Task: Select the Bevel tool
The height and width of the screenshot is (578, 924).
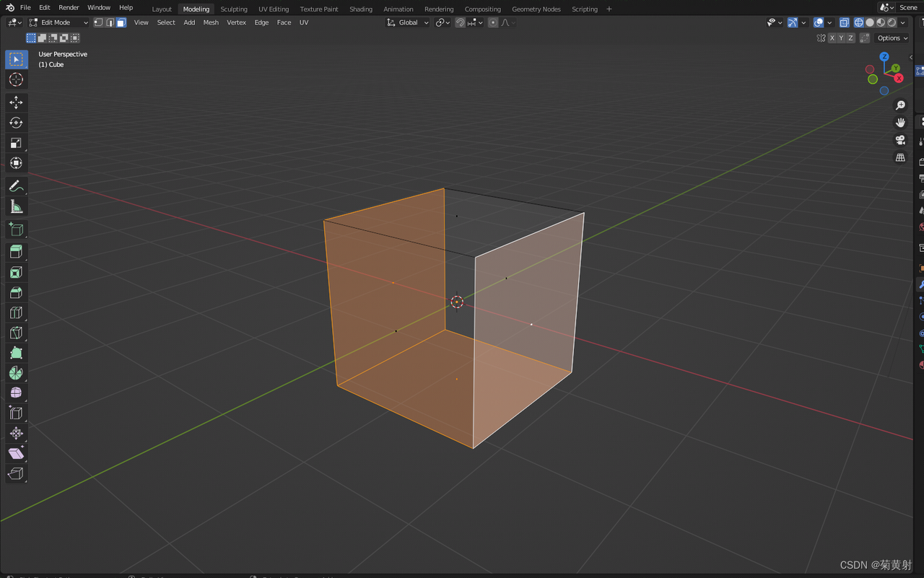Action: click(16, 292)
